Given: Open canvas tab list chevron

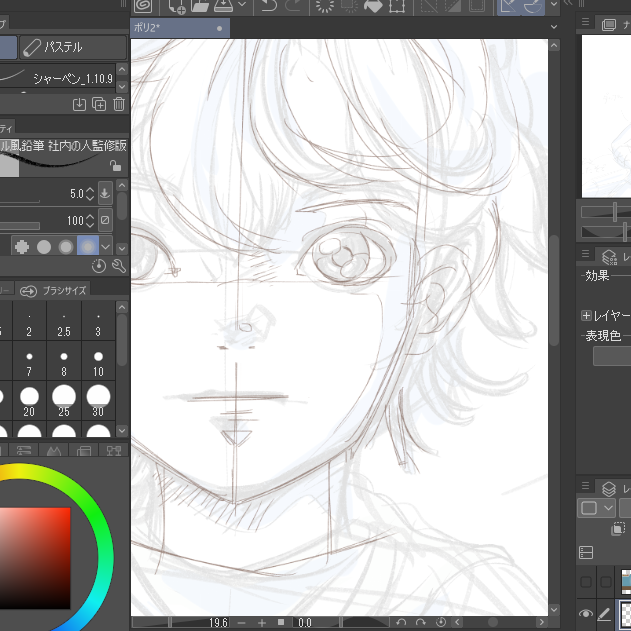Looking at the screenshot, I should (554, 27).
